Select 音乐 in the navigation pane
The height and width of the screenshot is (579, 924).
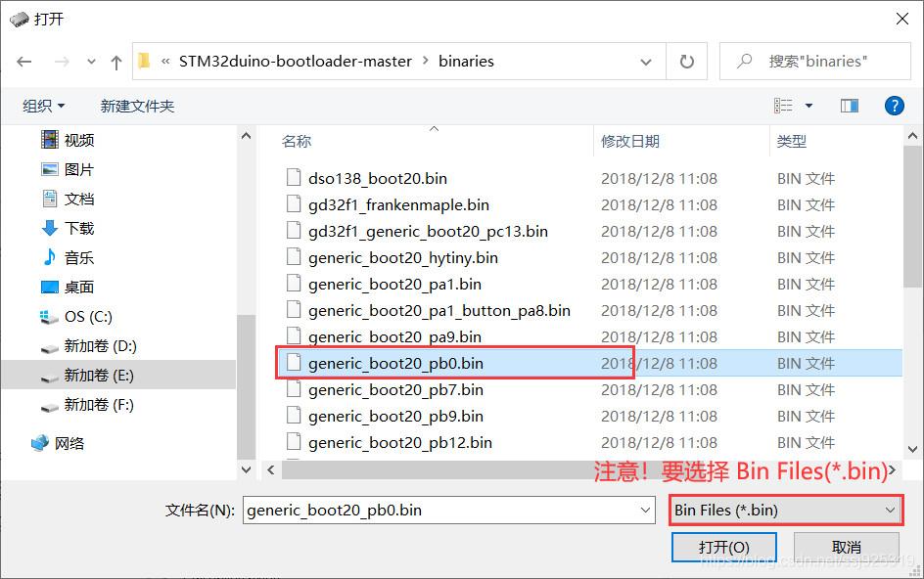(x=79, y=258)
